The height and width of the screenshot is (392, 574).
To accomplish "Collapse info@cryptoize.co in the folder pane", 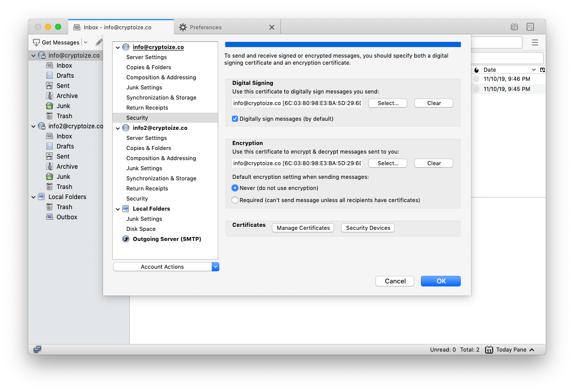I will [x=33, y=56].
